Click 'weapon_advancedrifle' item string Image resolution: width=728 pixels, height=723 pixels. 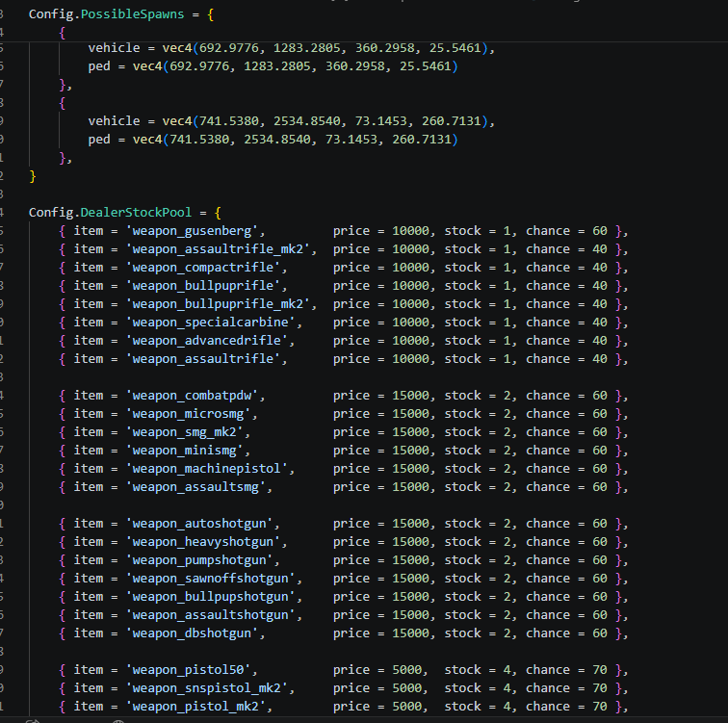[x=207, y=341]
